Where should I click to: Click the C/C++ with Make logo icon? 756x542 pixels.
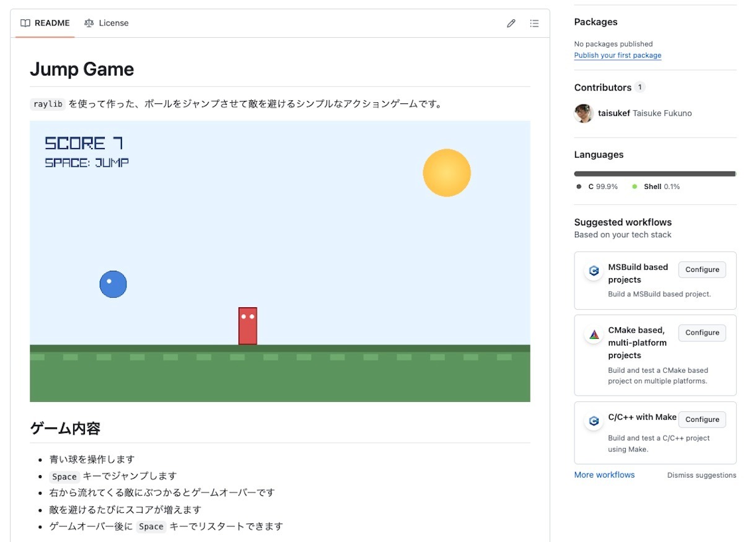coord(594,421)
